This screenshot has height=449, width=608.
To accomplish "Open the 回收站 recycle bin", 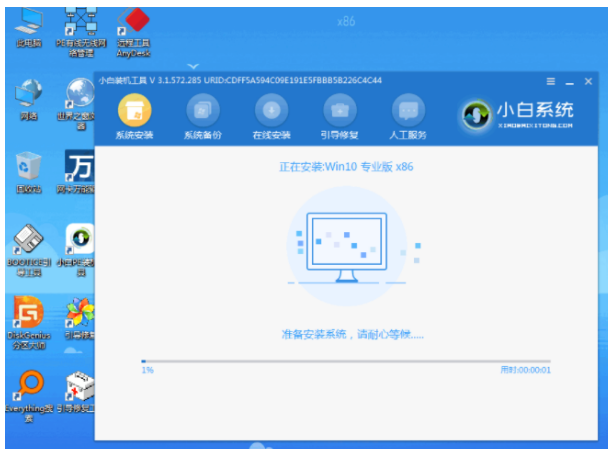I will click(28, 173).
